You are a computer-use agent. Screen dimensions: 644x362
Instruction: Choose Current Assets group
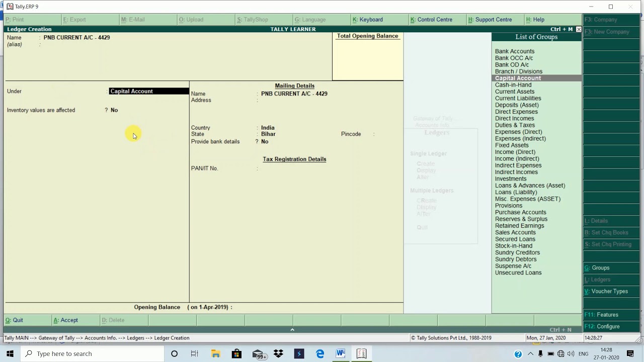pyautogui.click(x=515, y=92)
